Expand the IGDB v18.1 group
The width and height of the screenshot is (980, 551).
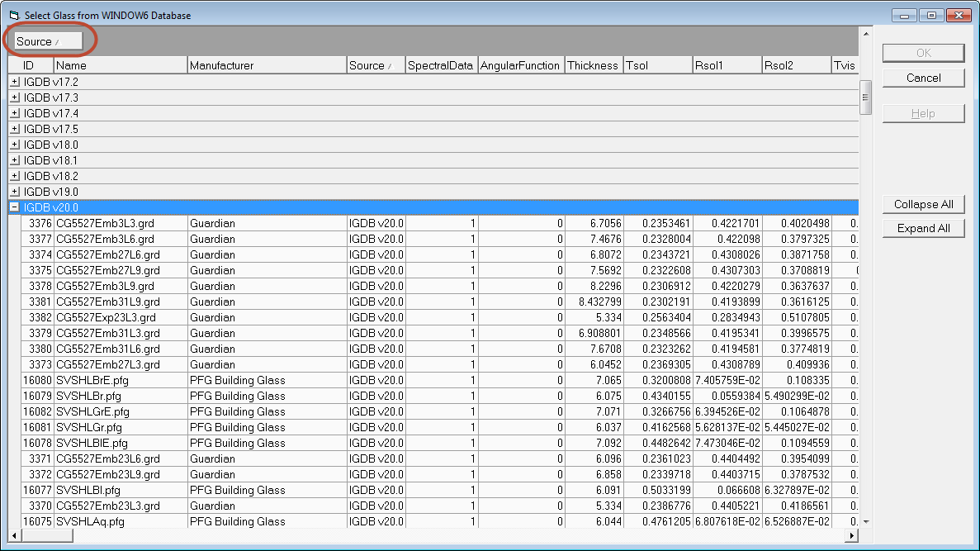click(15, 160)
